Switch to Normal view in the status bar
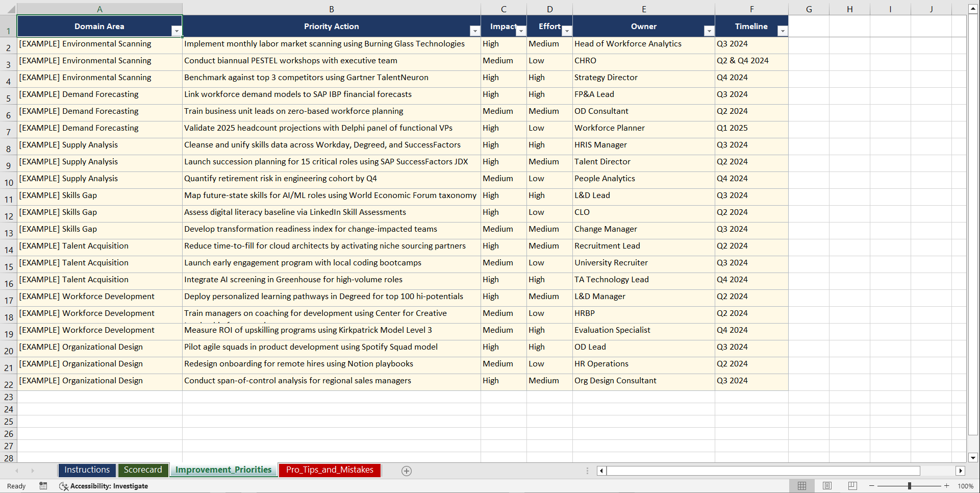 tap(801, 486)
